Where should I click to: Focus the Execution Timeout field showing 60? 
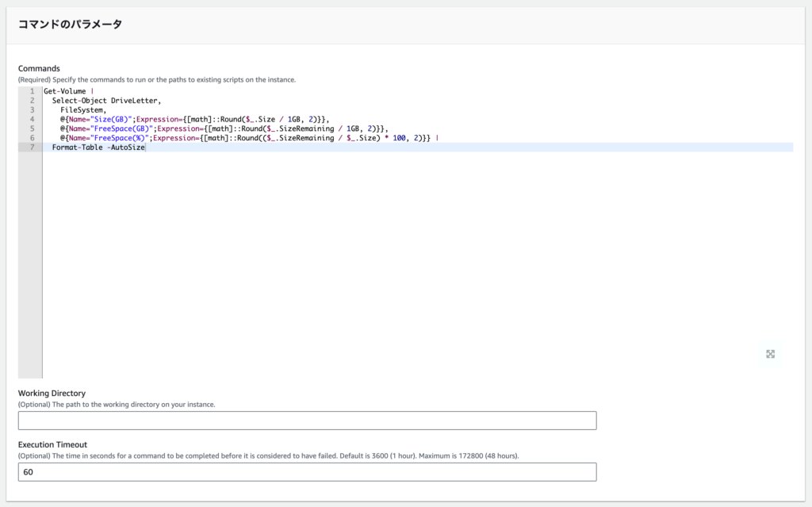pos(307,471)
